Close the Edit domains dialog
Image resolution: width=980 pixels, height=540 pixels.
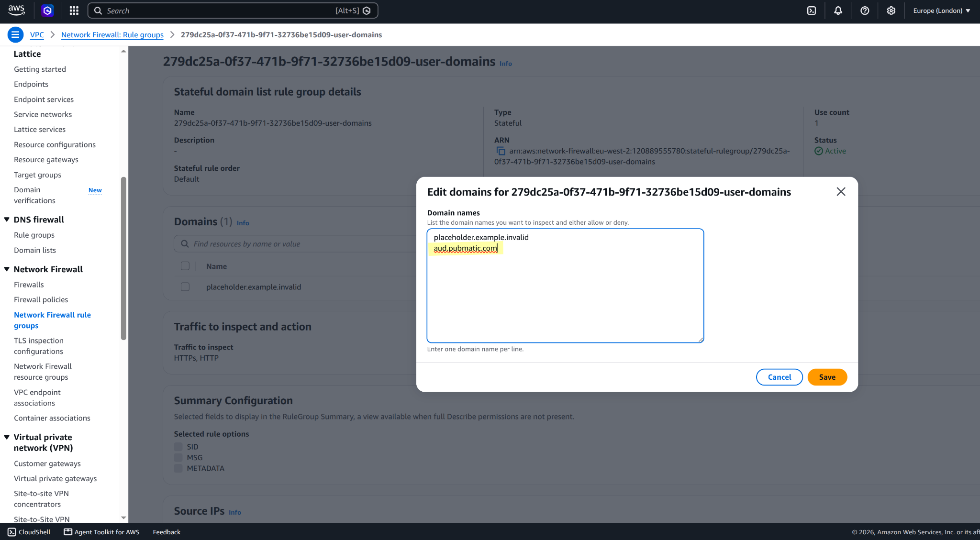click(841, 192)
